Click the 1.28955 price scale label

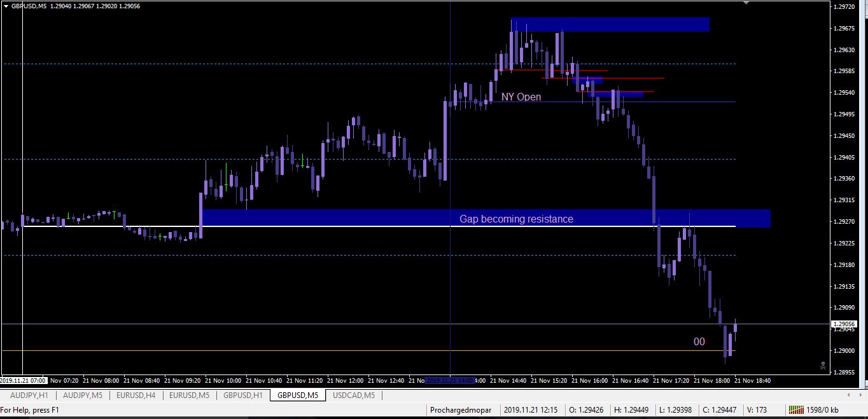tap(844, 372)
